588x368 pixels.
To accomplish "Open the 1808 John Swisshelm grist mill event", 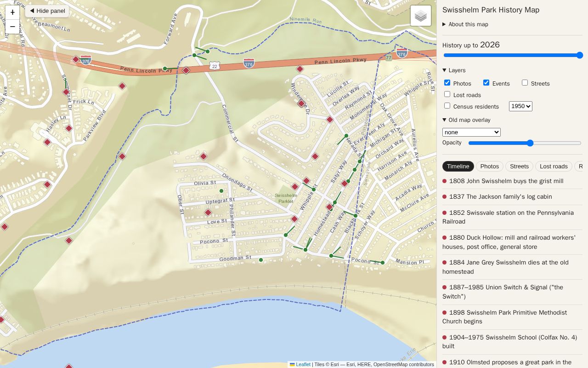I will pyautogui.click(x=512, y=181).
